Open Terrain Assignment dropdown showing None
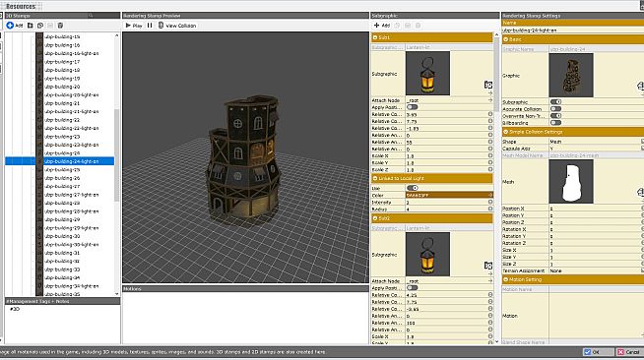 (597, 270)
